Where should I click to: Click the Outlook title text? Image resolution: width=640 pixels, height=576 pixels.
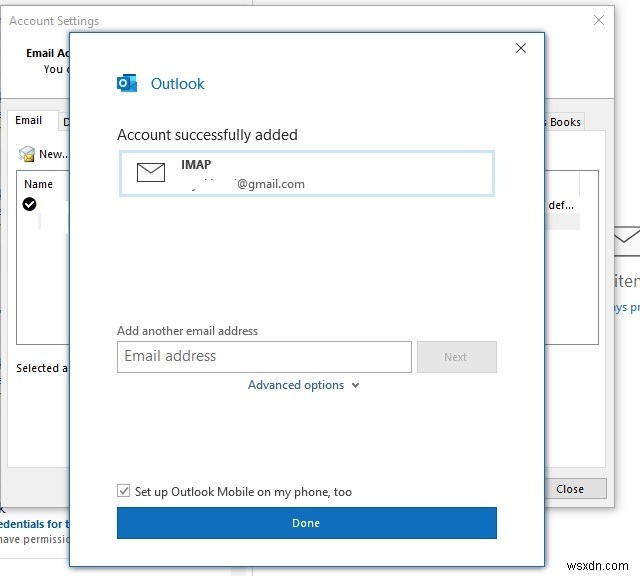pos(178,84)
